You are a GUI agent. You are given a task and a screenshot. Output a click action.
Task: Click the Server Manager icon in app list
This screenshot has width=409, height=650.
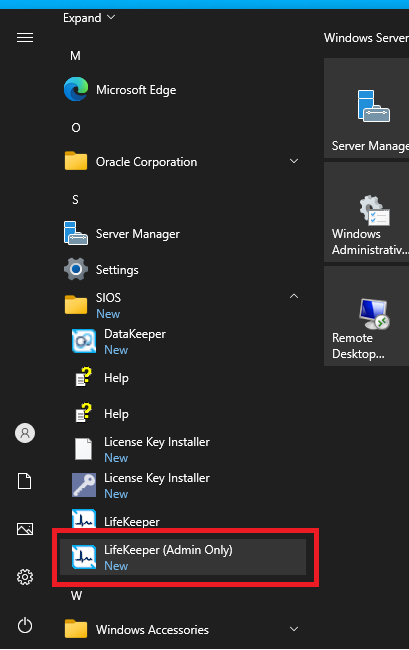(x=76, y=233)
